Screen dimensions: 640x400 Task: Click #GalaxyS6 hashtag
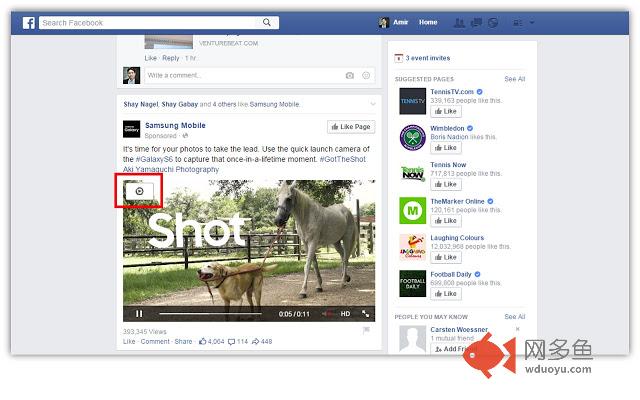pyautogui.click(x=154, y=159)
